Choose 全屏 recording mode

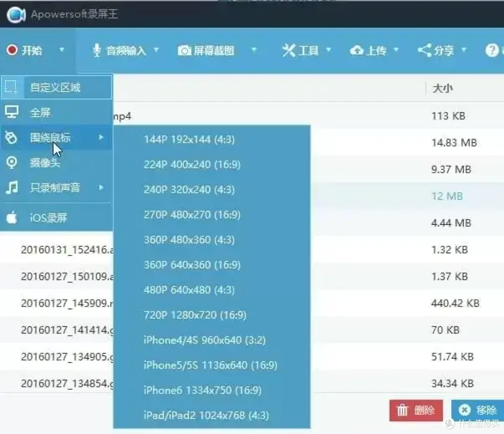(56, 112)
